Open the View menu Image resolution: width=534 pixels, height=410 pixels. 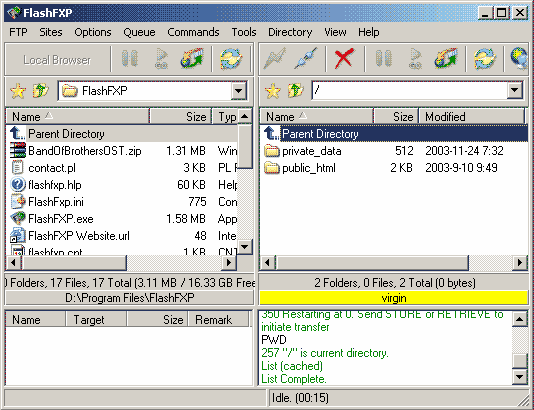coord(335,32)
